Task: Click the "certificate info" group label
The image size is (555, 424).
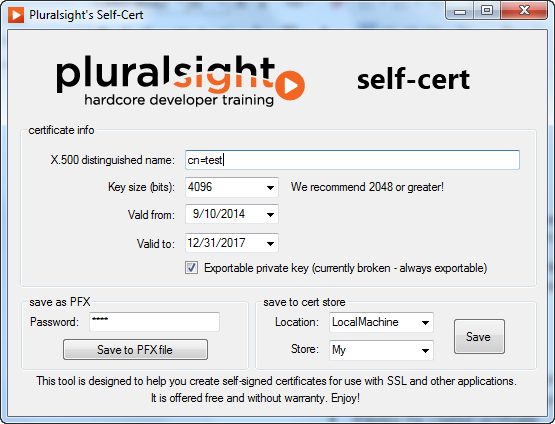Action: pos(61,130)
